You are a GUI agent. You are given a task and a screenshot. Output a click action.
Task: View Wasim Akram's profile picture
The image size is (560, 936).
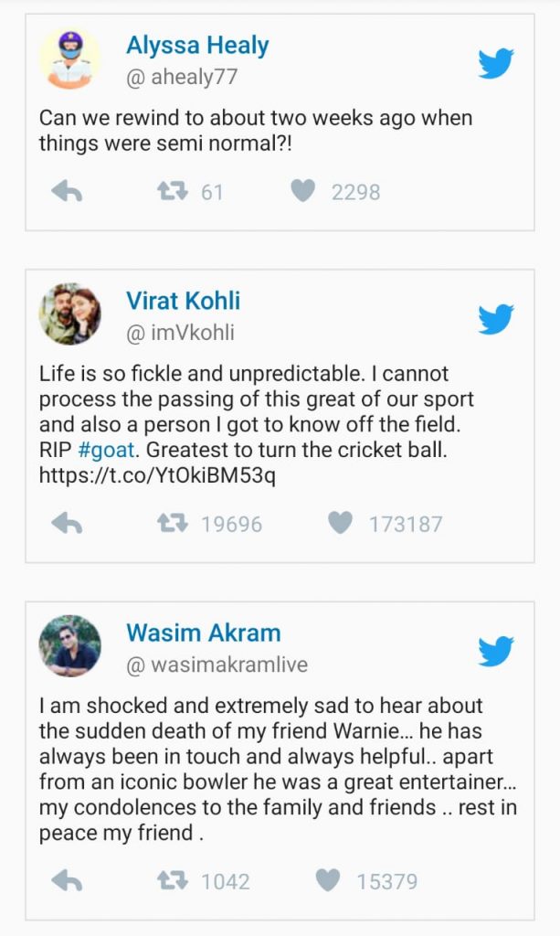coord(69,646)
